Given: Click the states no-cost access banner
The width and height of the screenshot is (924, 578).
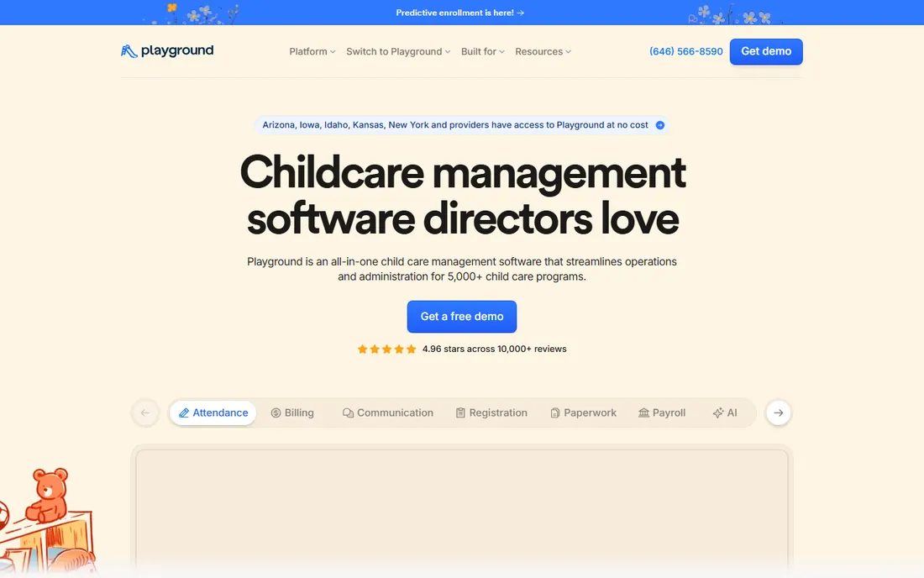Looking at the screenshot, I should click(x=462, y=125).
